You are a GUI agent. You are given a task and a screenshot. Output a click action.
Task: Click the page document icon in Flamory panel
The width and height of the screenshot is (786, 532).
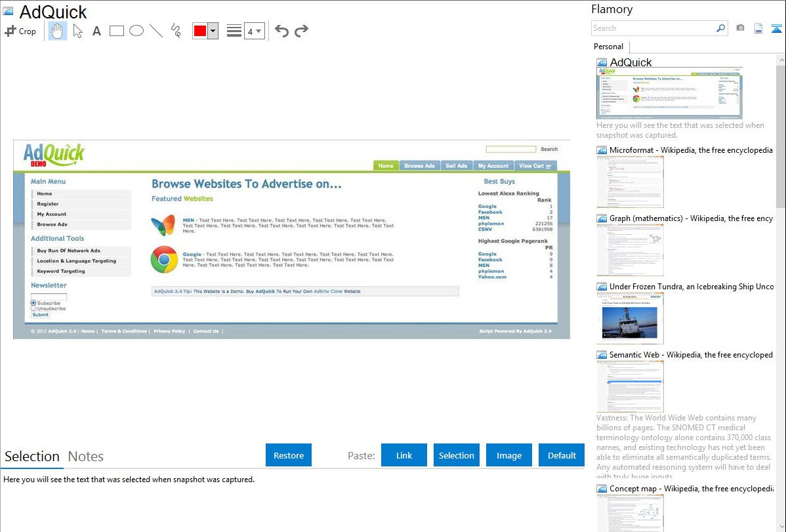(x=758, y=28)
